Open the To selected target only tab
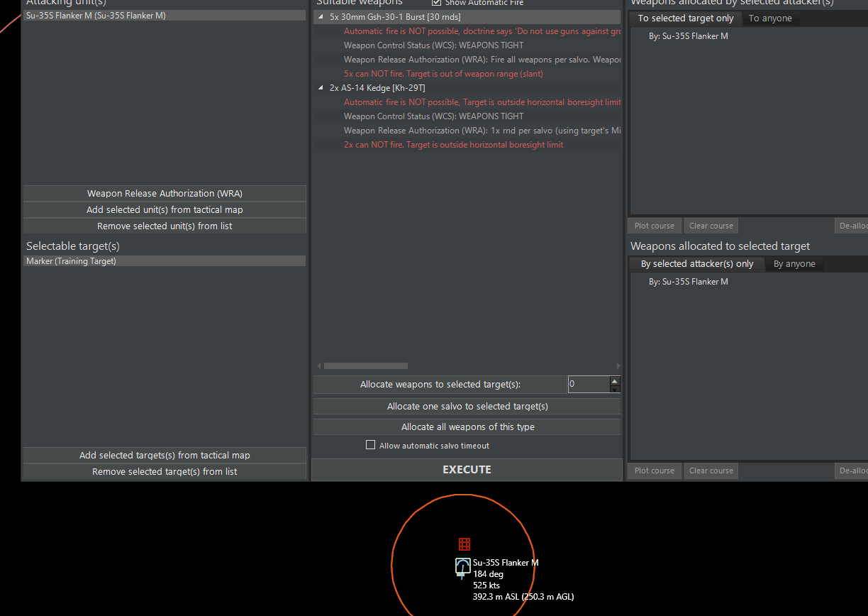This screenshot has height=616, width=868. 686,18
